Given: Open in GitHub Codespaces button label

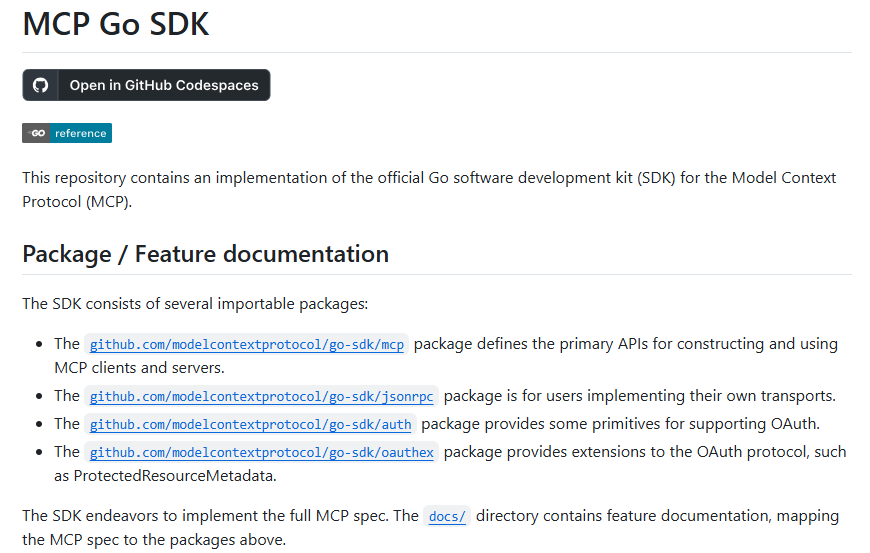Looking at the screenshot, I should pos(163,85).
